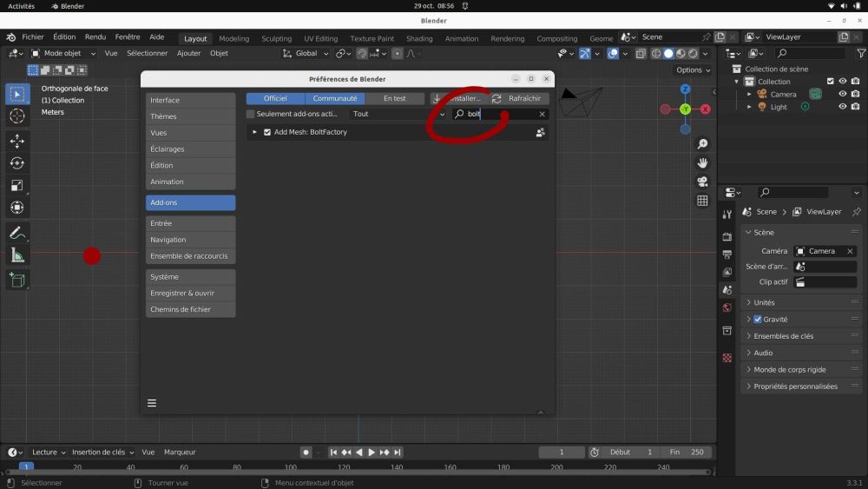This screenshot has height=489, width=868.
Task: Expand the Camera item in outliner
Action: point(750,94)
